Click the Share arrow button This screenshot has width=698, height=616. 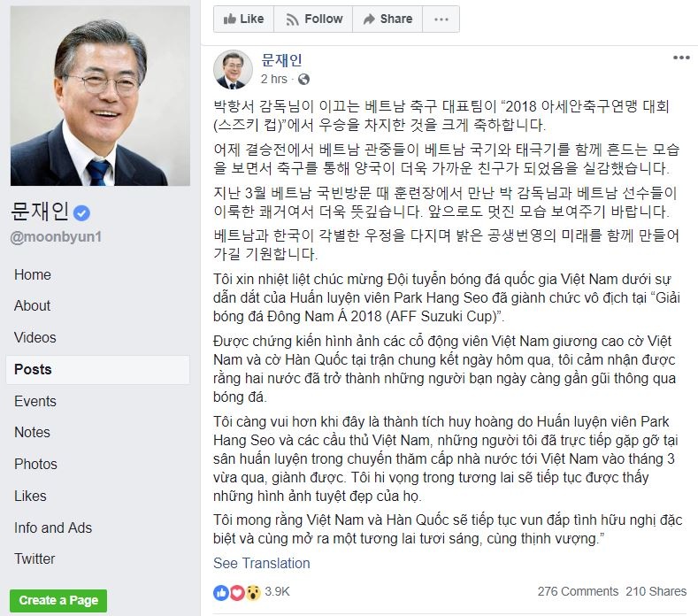[387, 19]
